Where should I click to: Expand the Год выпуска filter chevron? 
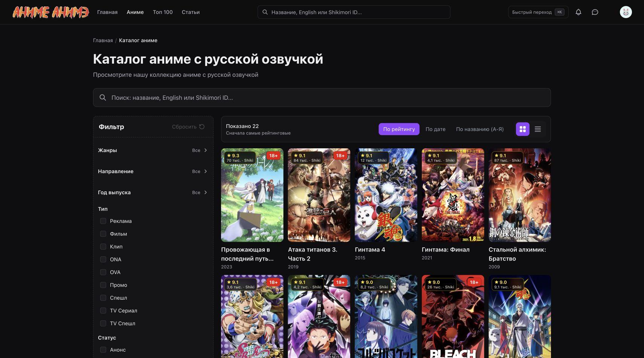tap(206, 192)
